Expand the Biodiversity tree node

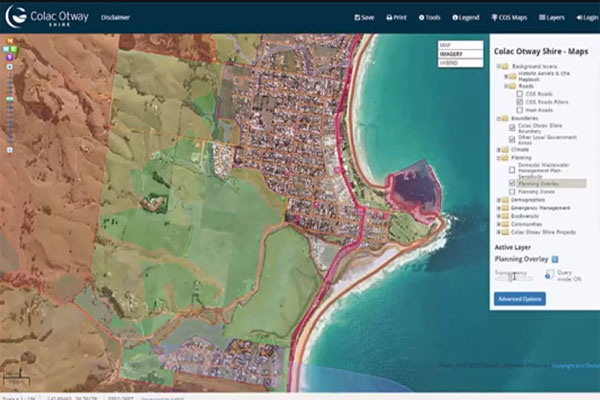pyautogui.click(x=499, y=216)
